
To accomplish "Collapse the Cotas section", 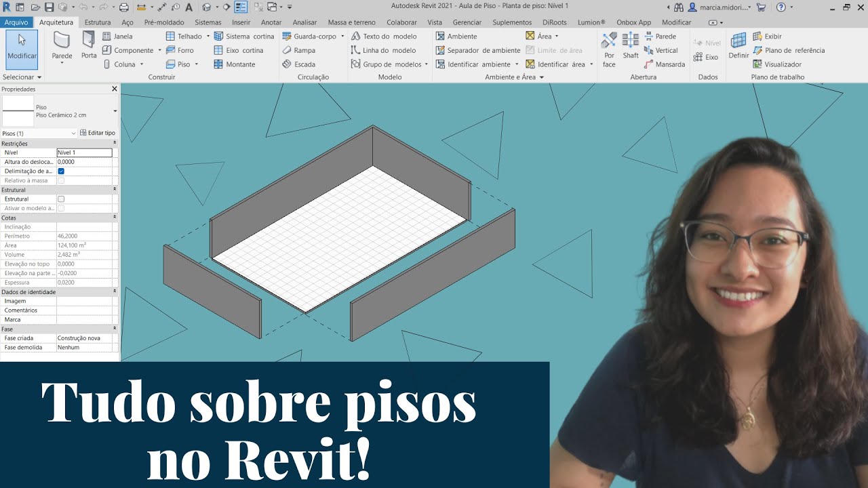I will coord(115,218).
